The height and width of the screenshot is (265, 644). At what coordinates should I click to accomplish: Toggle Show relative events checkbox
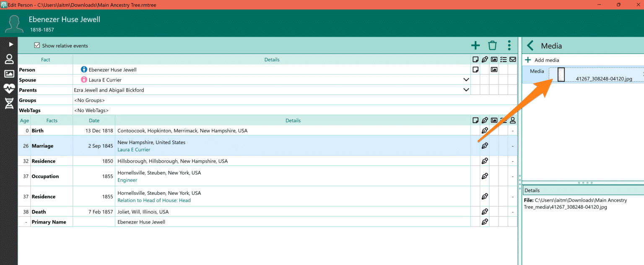click(37, 45)
